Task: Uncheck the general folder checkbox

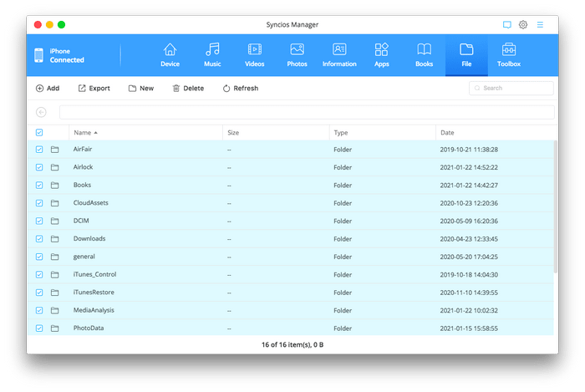Action: pyautogui.click(x=39, y=257)
